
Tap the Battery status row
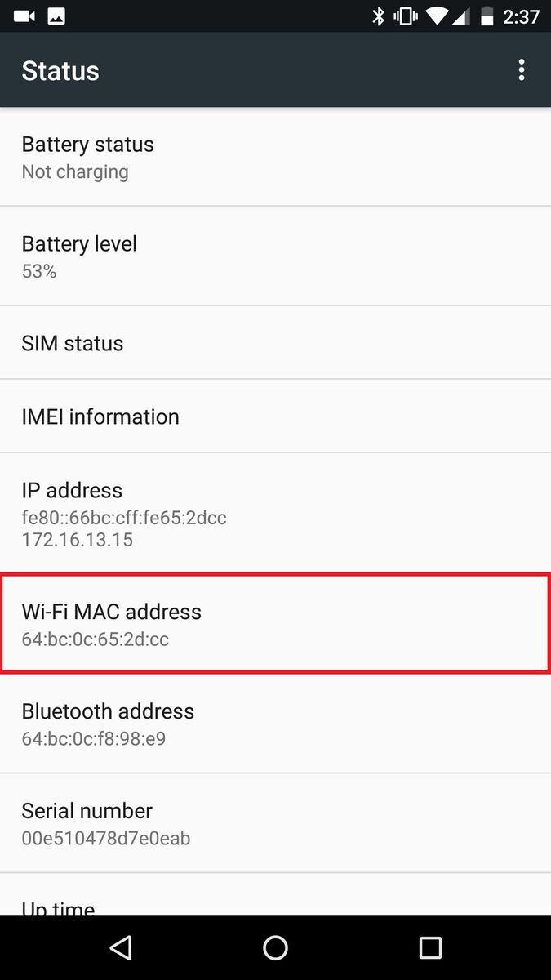click(x=275, y=157)
